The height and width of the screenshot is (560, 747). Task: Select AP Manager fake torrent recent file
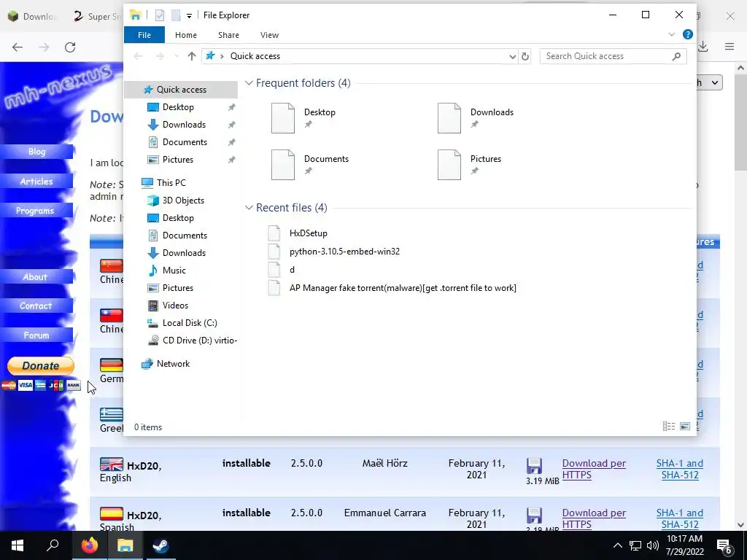(x=403, y=288)
